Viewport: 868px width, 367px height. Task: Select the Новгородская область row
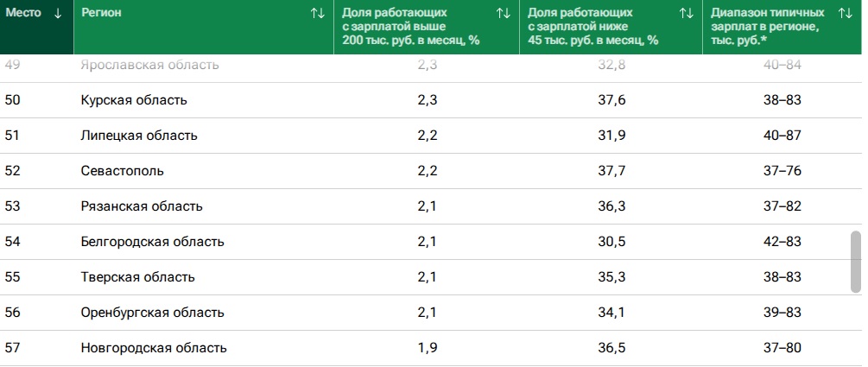click(x=153, y=348)
